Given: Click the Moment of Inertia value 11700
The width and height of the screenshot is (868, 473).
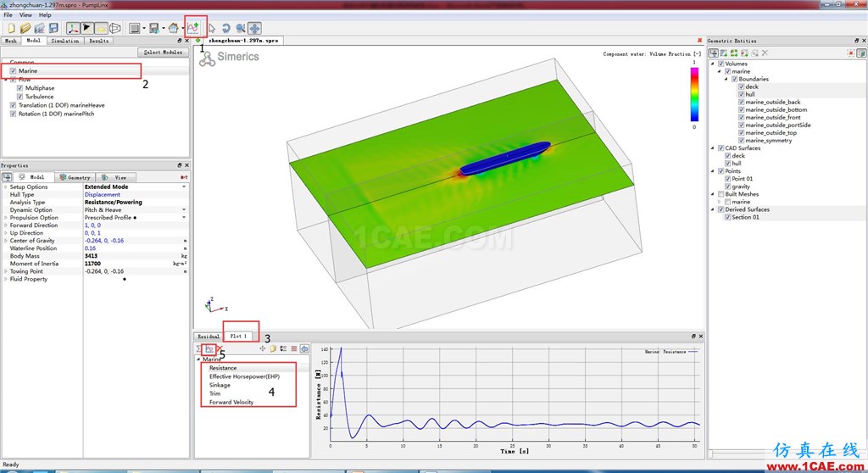Looking at the screenshot, I should (x=92, y=264).
